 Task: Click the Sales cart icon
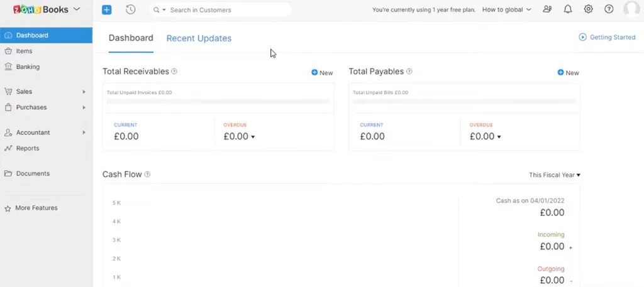click(8, 92)
